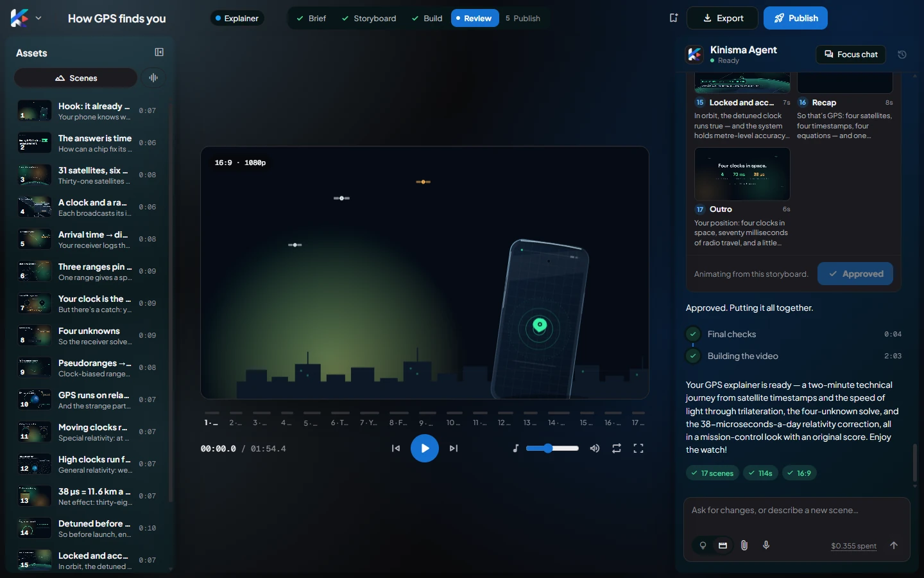This screenshot has height=578, width=924.
Task: Open the '$0.355 spent' cost link
Action: click(853, 546)
